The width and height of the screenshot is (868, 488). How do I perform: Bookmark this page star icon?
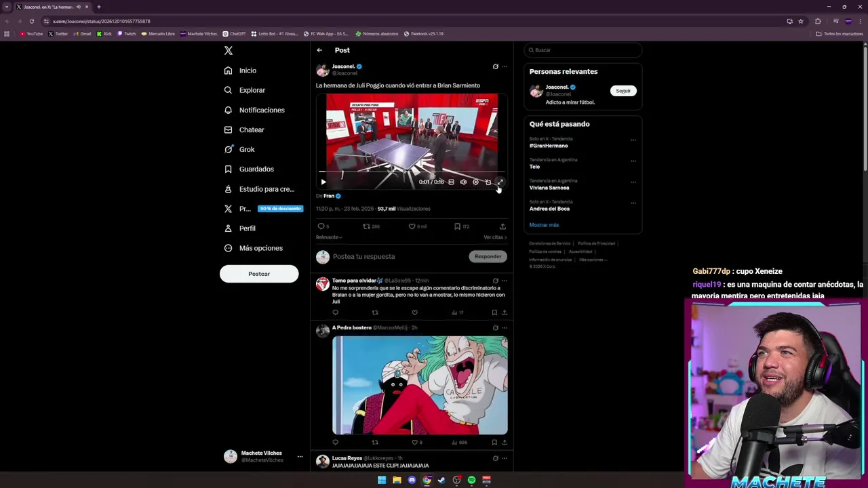click(x=800, y=21)
